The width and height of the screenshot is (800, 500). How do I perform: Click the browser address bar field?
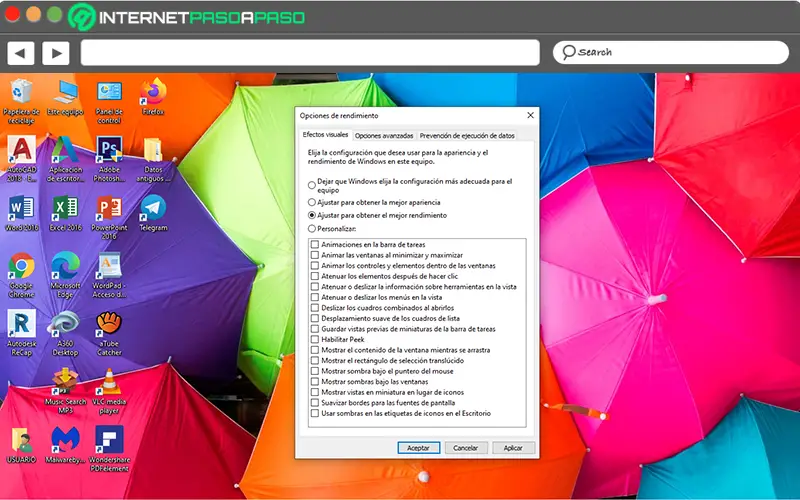pyautogui.click(x=310, y=53)
